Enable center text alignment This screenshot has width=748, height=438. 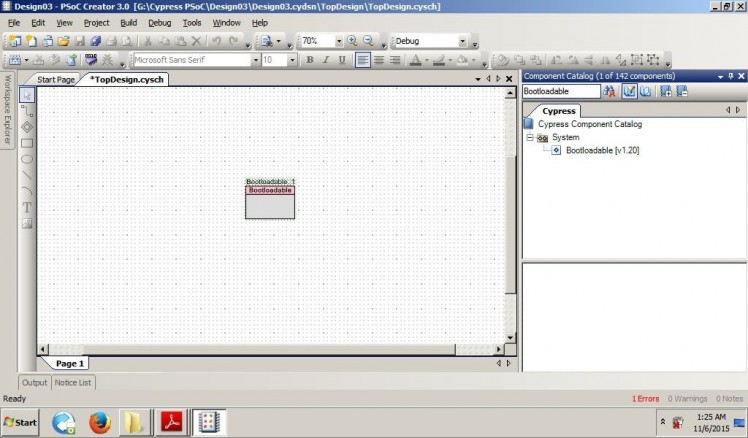pos(379,60)
